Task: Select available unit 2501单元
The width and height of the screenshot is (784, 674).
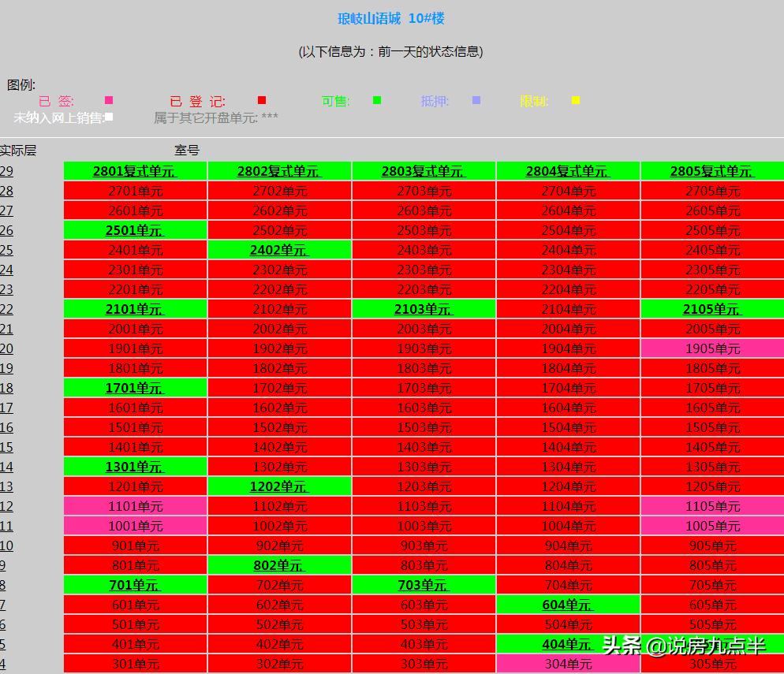Action: pyautogui.click(x=135, y=230)
